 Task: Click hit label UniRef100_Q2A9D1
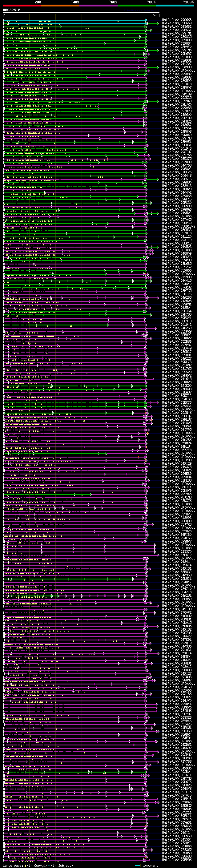click(x=177, y=60)
